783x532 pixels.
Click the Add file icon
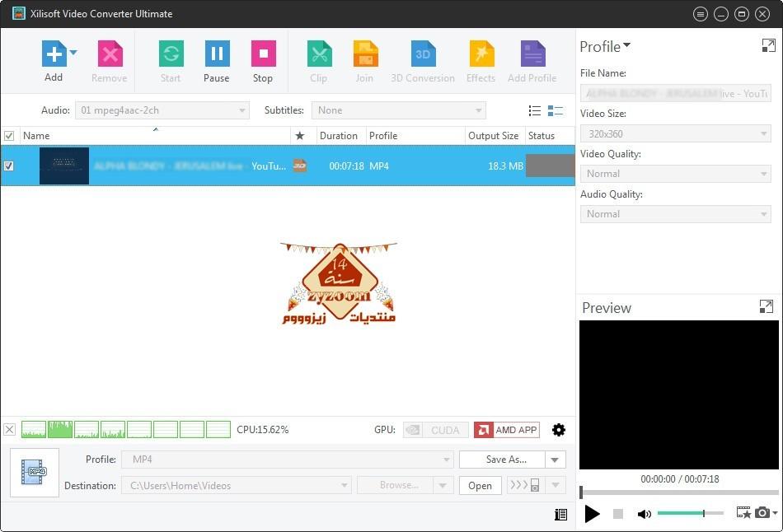pos(54,54)
